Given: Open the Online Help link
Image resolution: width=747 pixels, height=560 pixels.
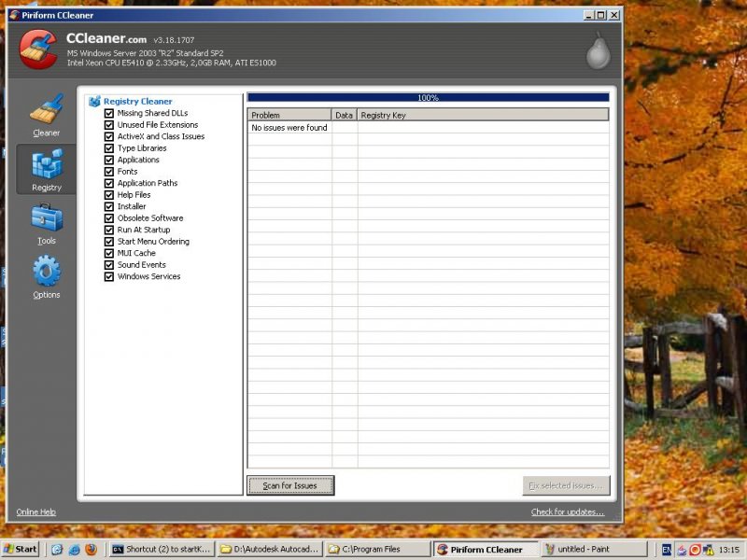Looking at the screenshot, I should [36, 511].
